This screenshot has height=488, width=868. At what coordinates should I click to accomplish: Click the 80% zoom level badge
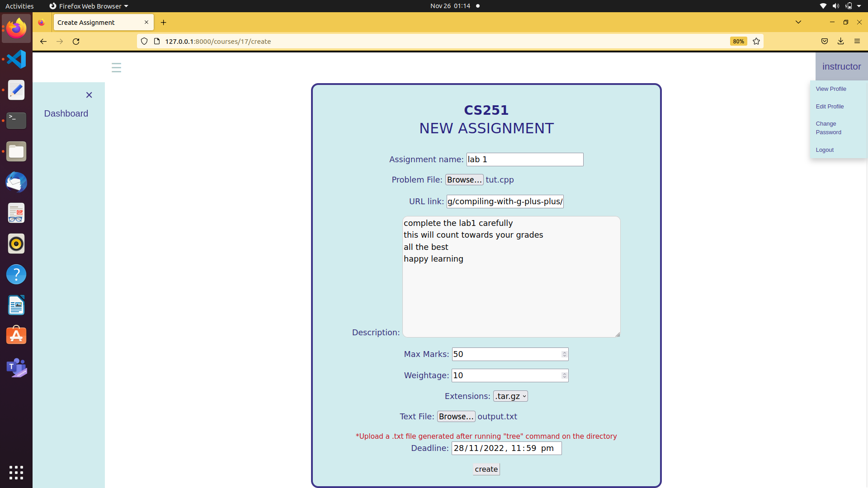point(738,41)
